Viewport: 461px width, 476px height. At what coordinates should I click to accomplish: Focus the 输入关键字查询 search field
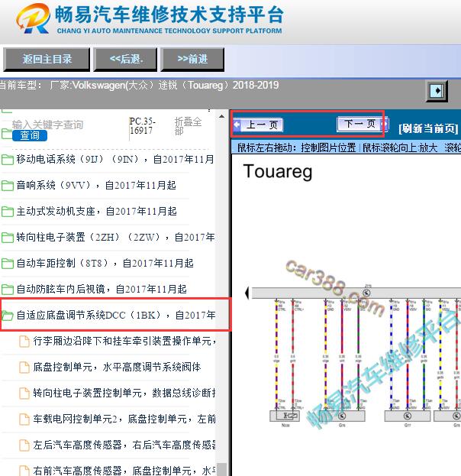47,125
